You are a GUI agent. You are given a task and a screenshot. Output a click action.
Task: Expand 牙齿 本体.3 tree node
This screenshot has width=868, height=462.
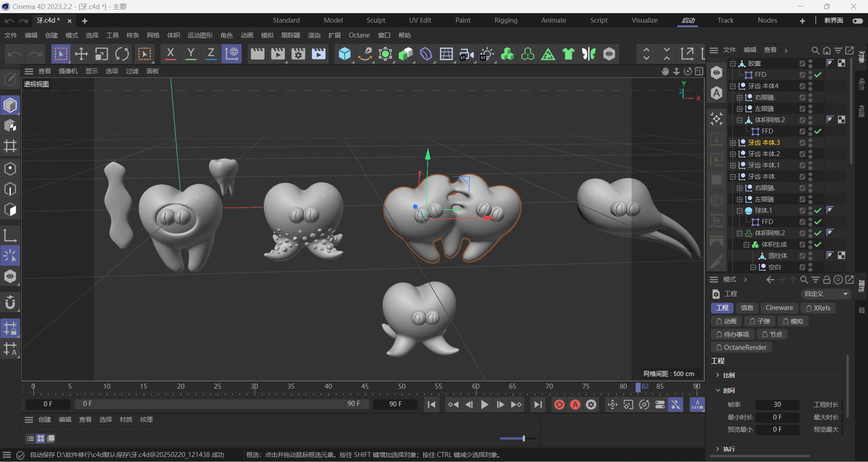[733, 143]
